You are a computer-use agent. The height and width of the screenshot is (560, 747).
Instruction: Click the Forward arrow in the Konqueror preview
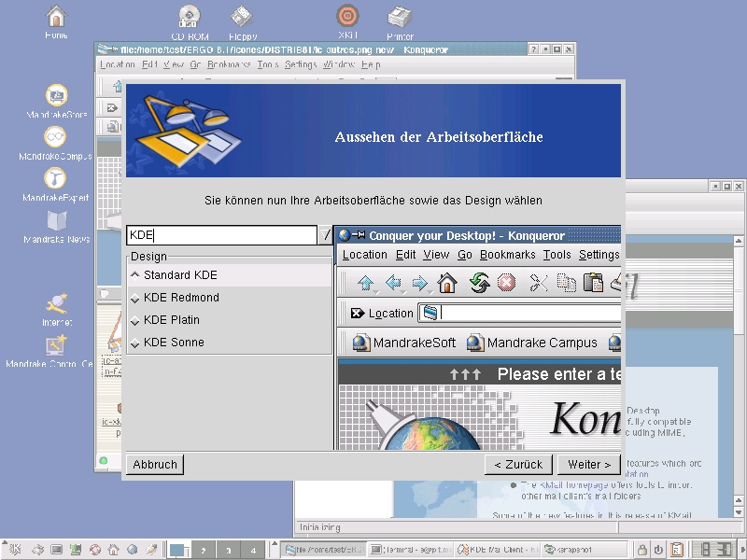(x=419, y=283)
